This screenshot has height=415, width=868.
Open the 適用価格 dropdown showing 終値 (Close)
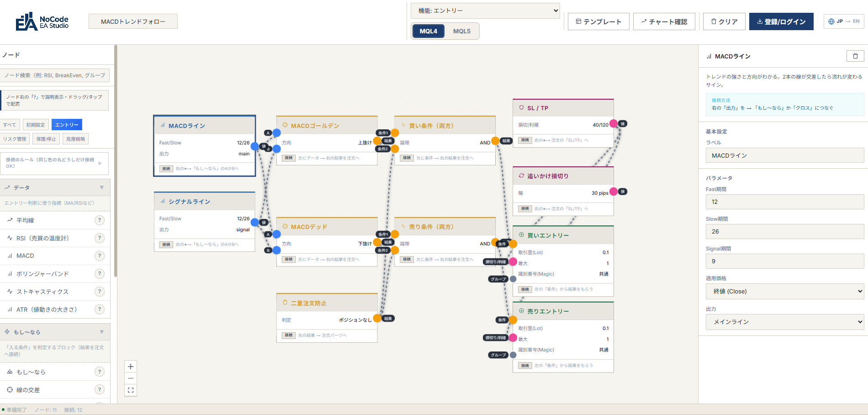(784, 291)
